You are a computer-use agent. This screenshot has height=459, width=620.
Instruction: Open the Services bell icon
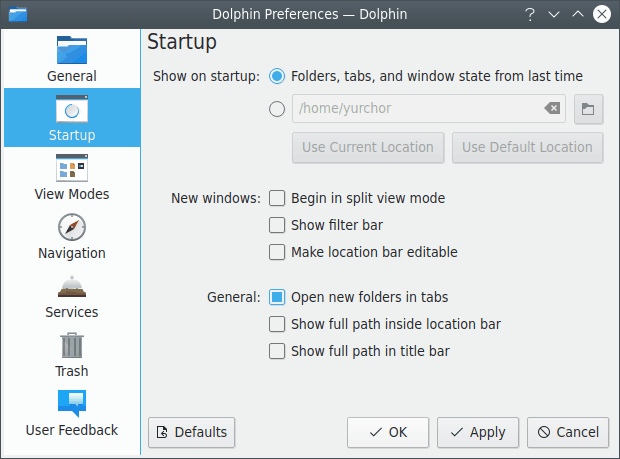click(x=72, y=286)
